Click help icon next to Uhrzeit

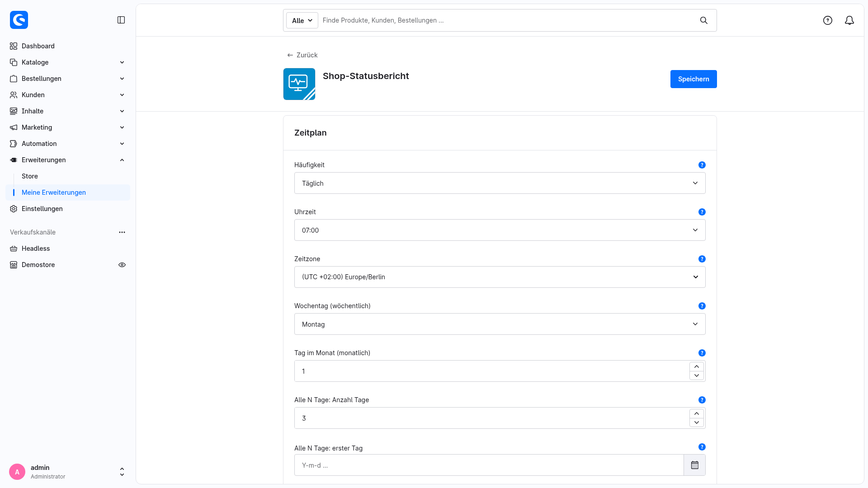[702, 212]
